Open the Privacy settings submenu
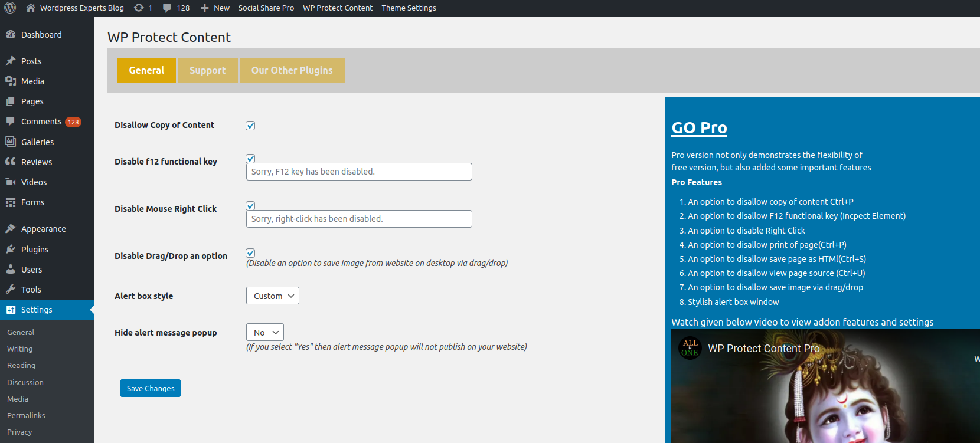Screen dimensions: 980x443 coord(19,432)
